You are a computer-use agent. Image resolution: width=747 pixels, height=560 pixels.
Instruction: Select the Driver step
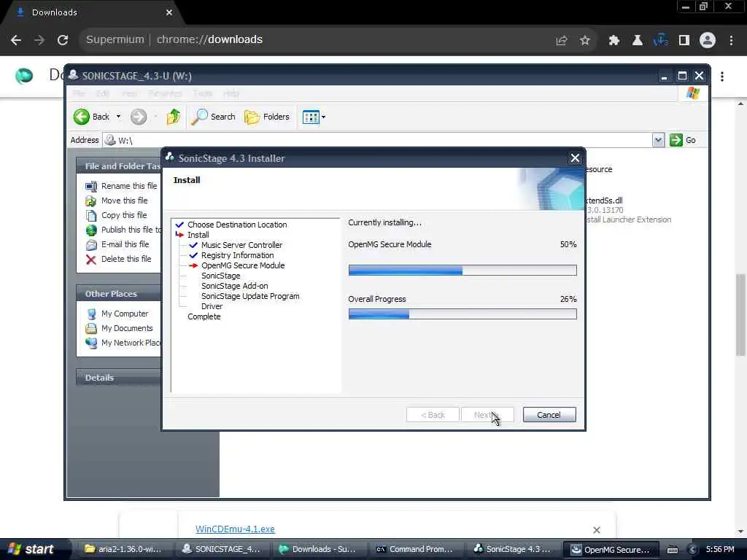212,307
